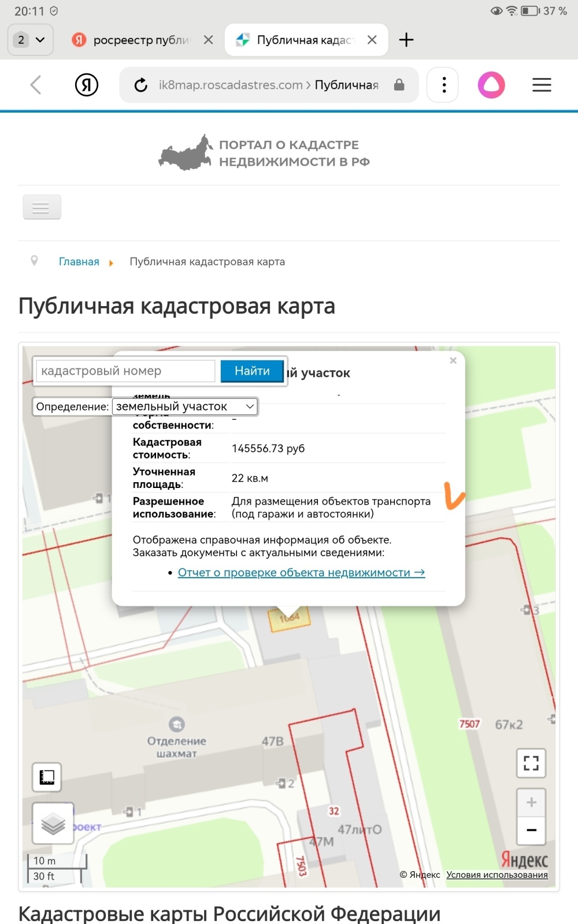Go to Yandex home logo button
This screenshot has width=578, height=924.
pos(87,85)
